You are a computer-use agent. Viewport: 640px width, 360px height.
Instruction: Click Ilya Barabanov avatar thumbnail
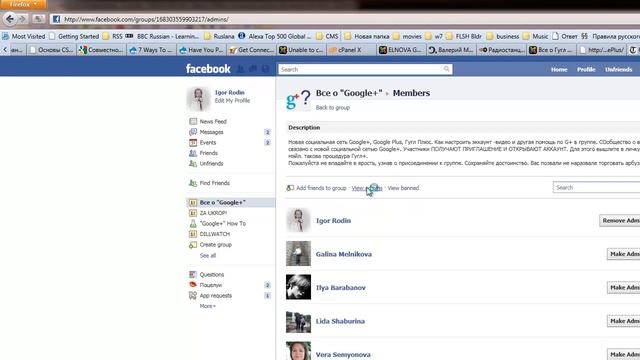click(x=298, y=287)
